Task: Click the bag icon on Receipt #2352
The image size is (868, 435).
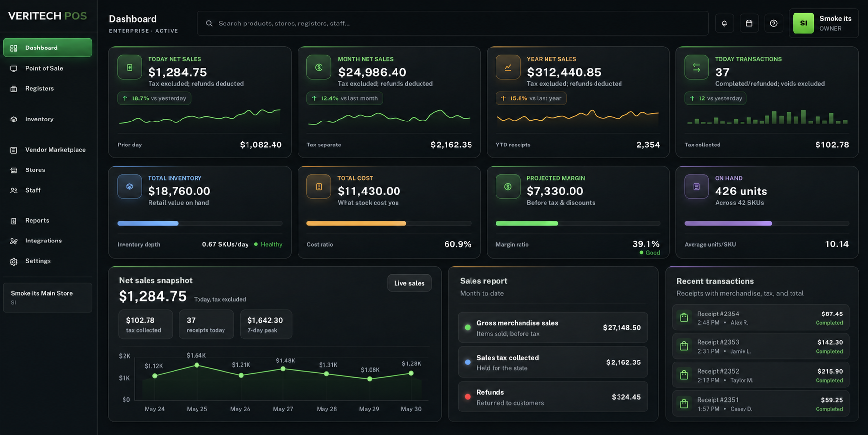Action: click(684, 375)
